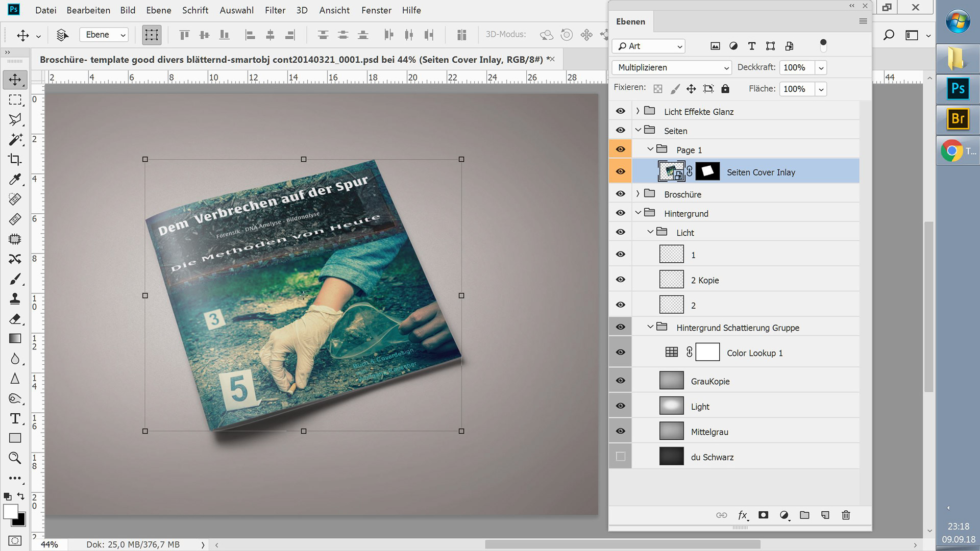980x551 pixels.
Task: Expand the Broschüre layer group
Action: point(638,194)
